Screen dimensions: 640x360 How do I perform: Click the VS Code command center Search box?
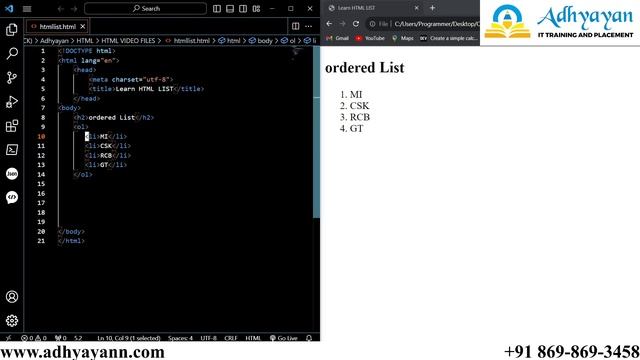(x=145, y=9)
